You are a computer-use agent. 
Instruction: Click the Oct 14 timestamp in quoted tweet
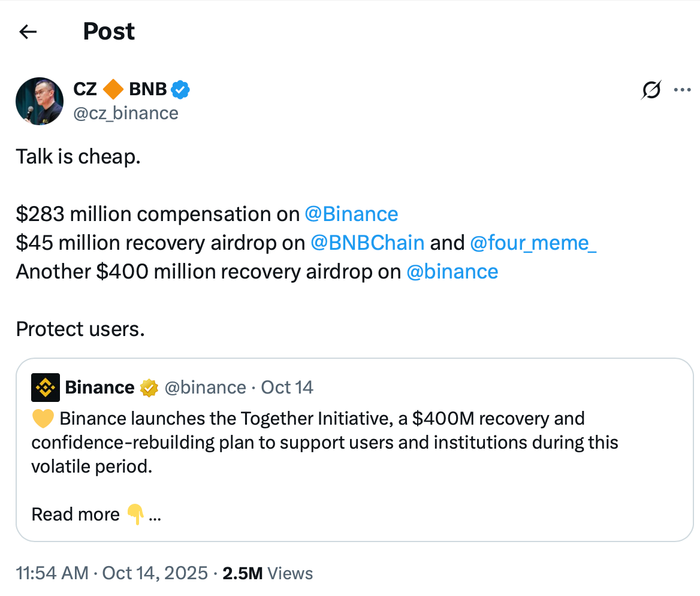coord(286,388)
